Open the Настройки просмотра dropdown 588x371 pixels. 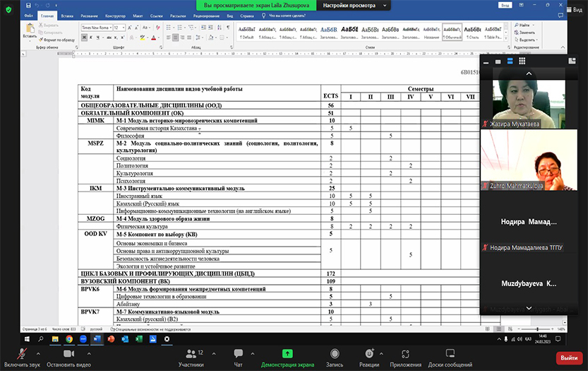pyautogui.click(x=354, y=5)
